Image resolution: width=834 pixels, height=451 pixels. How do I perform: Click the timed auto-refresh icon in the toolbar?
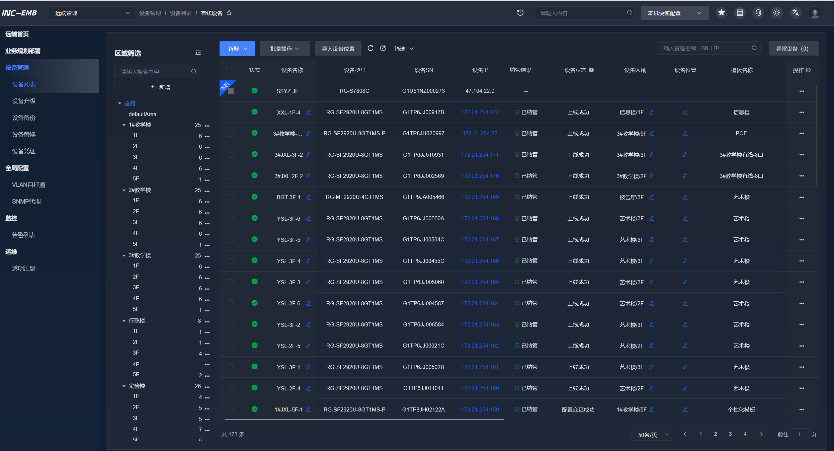[x=383, y=48]
